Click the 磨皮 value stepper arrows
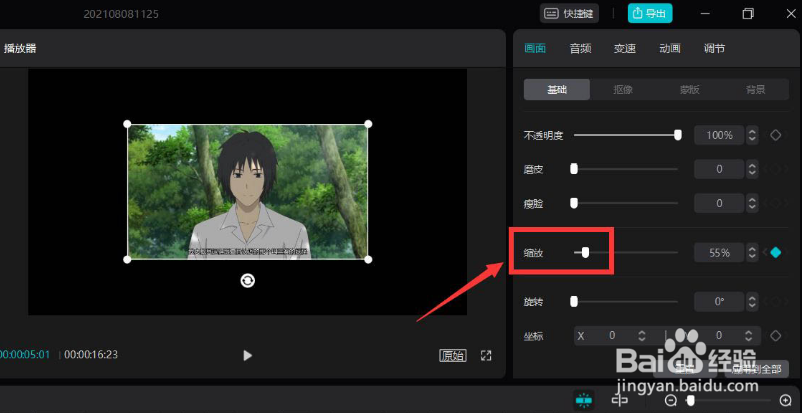The height and width of the screenshot is (413, 802). (752, 169)
